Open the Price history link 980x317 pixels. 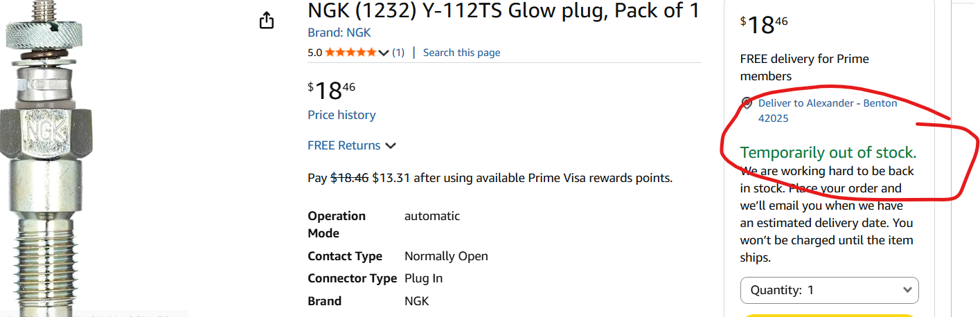pyautogui.click(x=341, y=115)
